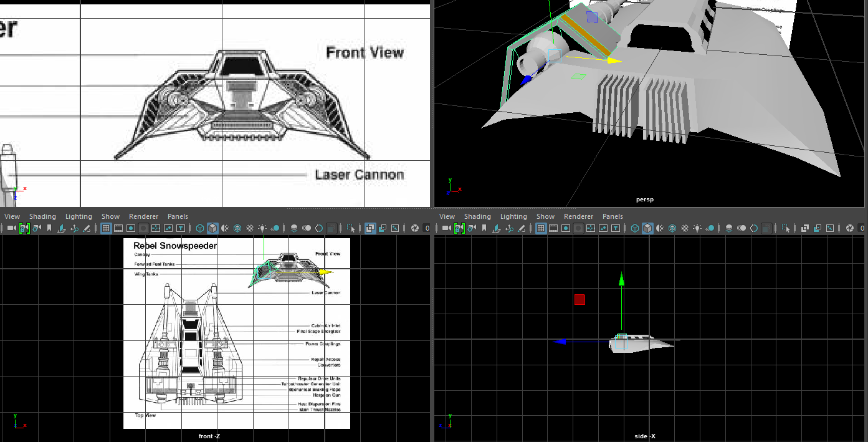868x442 pixels.
Task: Click Multisample Anti-aliasing icon in front panel
Action: click(319, 228)
